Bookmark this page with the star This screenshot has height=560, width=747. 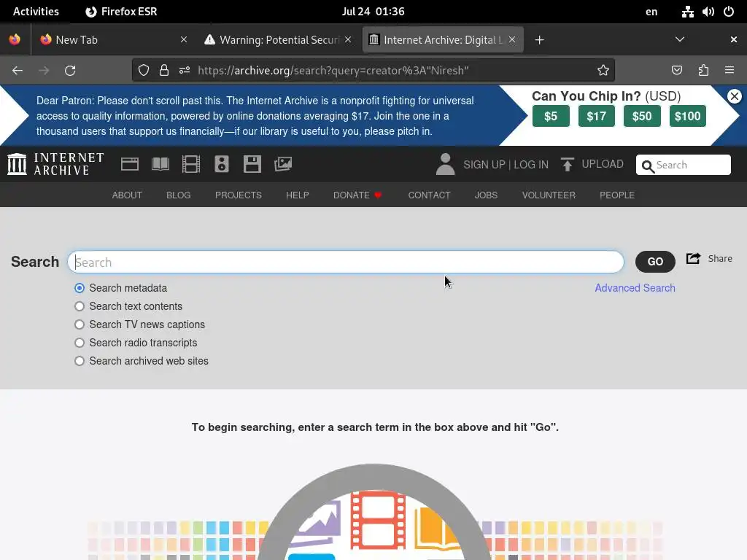pyautogui.click(x=603, y=71)
